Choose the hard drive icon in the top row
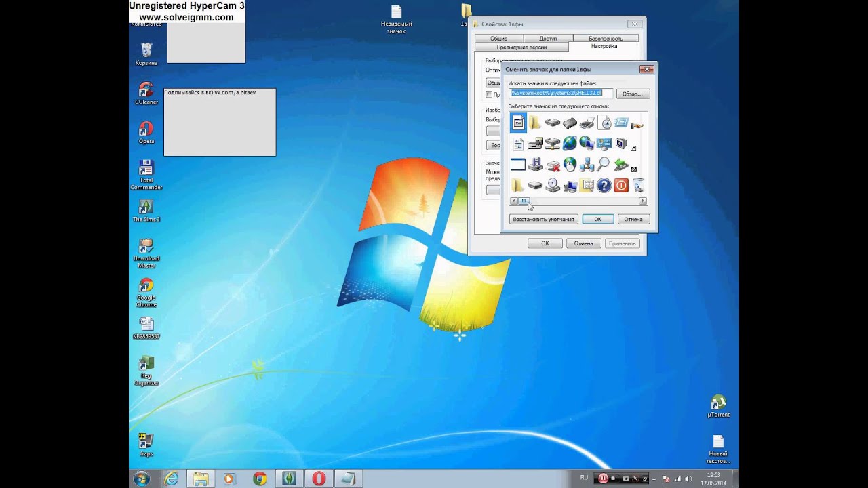The width and height of the screenshot is (868, 488). click(x=553, y=123)
